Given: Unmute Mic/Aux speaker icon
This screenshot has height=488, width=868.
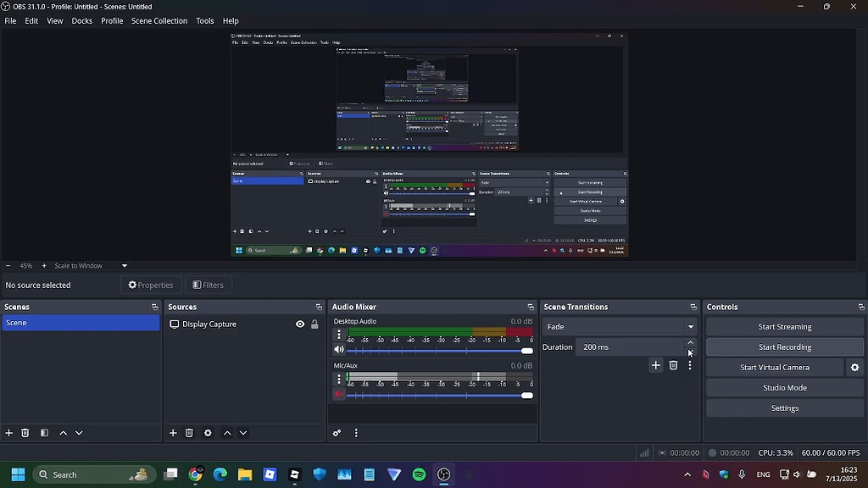Looking at the screenshot, I should point(339,394).
